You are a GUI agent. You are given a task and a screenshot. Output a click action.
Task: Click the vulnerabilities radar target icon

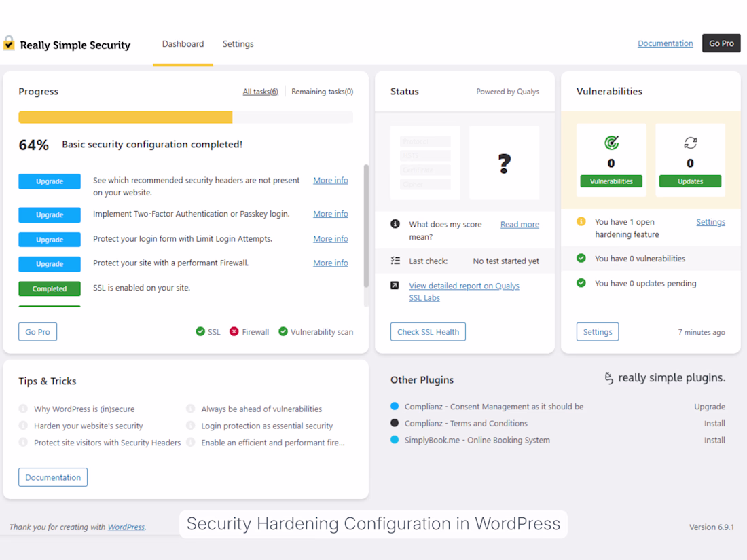coord(611,143)
